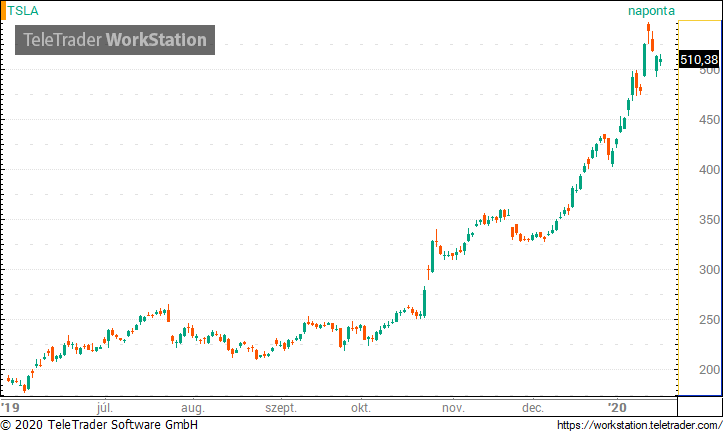Click the 'nov.' month axis label
Viewport: 723px width, 434px height.
[x=453, y=408]
